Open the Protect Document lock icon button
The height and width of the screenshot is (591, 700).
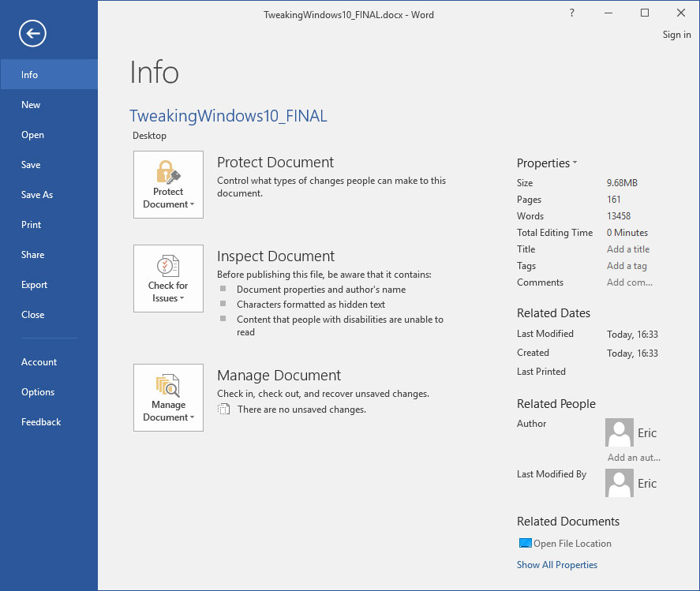(x=168, y=185)
